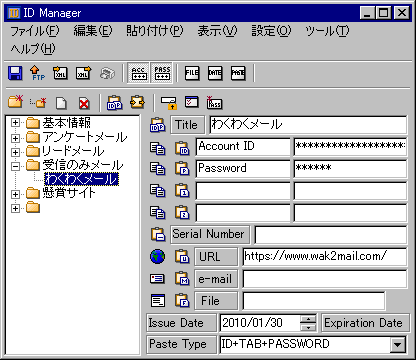Click the clipboard icon beside Serial Number
416x360 pixels.
pos(158,235)
